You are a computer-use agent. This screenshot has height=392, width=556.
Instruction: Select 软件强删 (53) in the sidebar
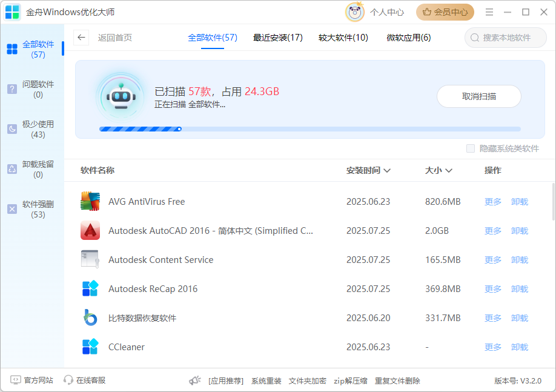[32, 209]
